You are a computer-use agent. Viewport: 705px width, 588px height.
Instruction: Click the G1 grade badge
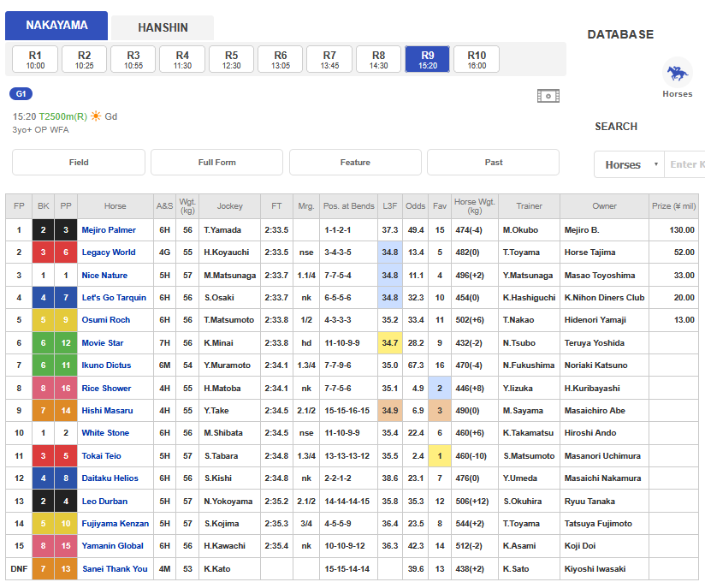[x=21, y=94]
